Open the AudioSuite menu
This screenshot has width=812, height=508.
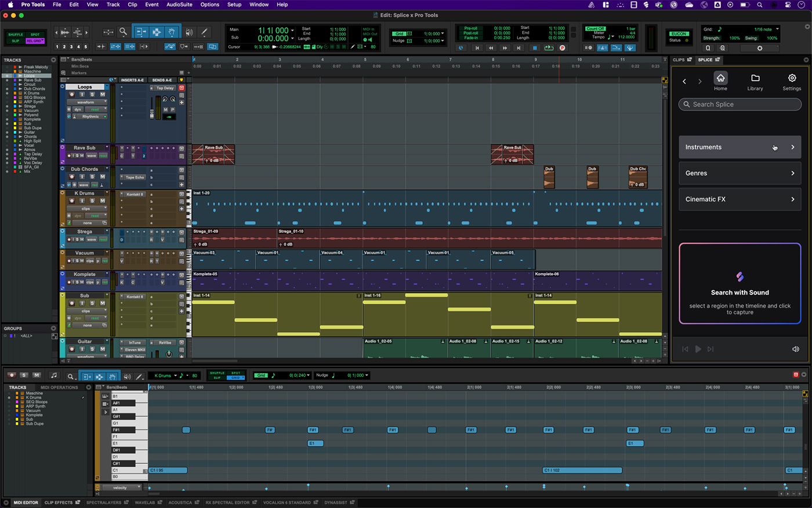tap(179, 5)
